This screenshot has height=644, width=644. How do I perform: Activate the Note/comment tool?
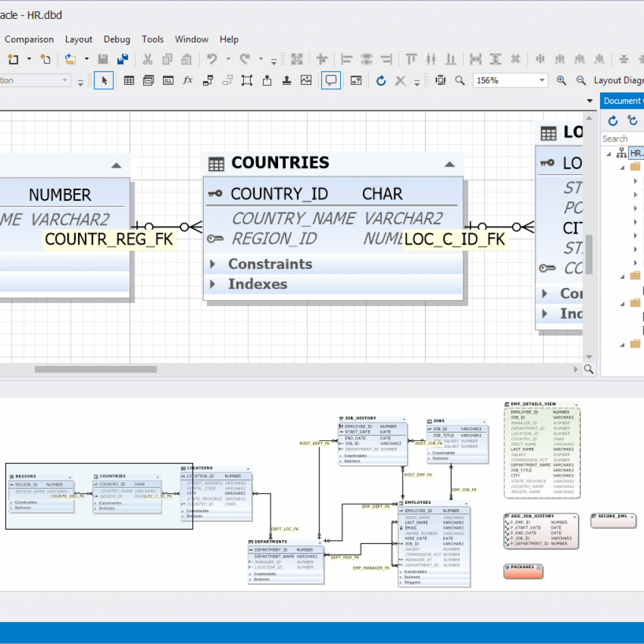pos(331,80)
